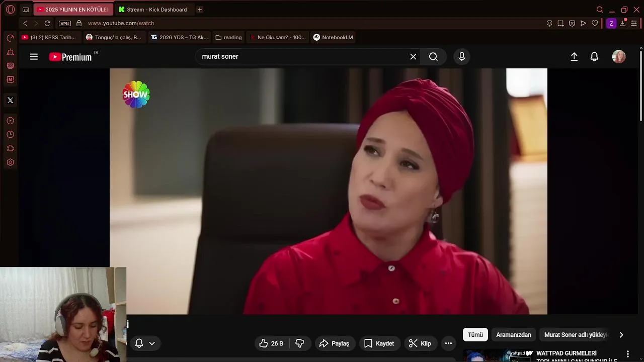Open browsing history clock in sidebar

(x=10, y=135)
